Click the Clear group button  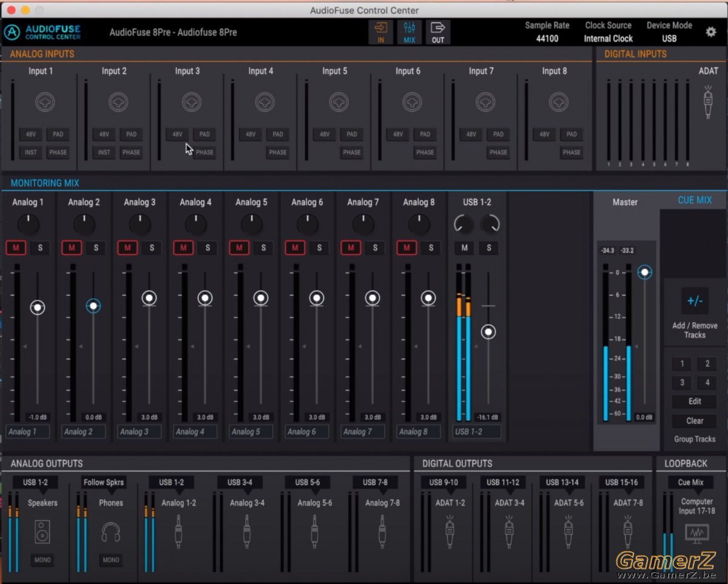(695, 421)
